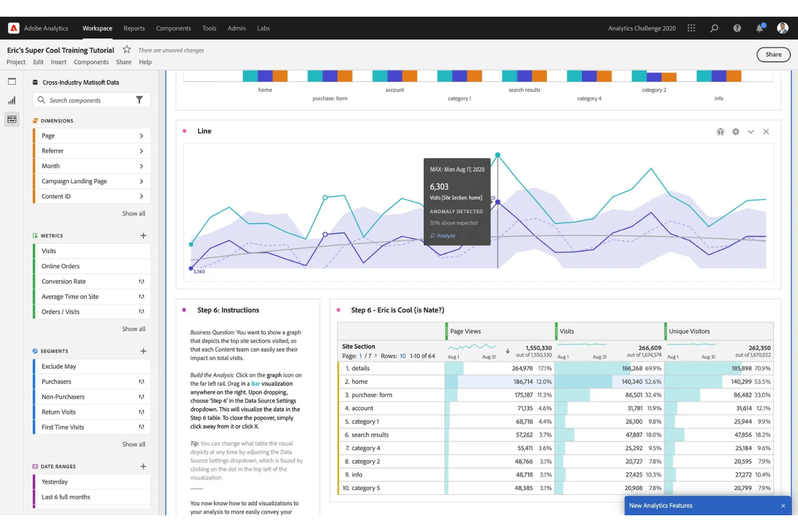Click the Share button at top right
This screenshot has width=798, height=532.
click(773, 54)
